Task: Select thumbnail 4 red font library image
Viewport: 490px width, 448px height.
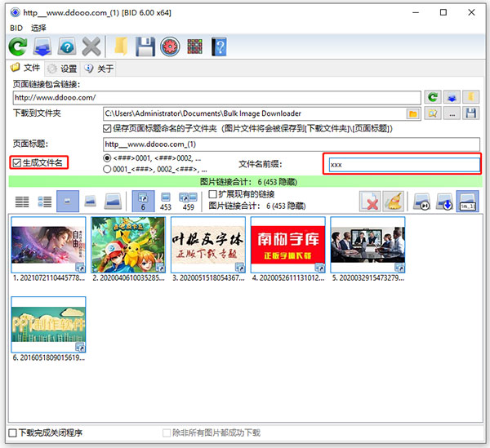Action: coord(287,245)
